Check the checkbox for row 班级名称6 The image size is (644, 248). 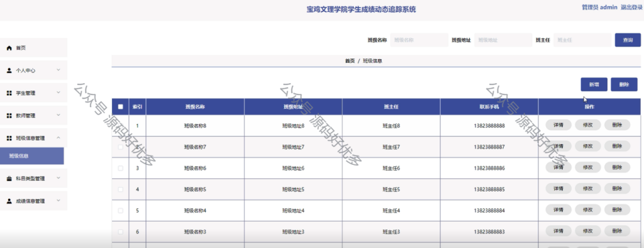(x=120, y=168)
